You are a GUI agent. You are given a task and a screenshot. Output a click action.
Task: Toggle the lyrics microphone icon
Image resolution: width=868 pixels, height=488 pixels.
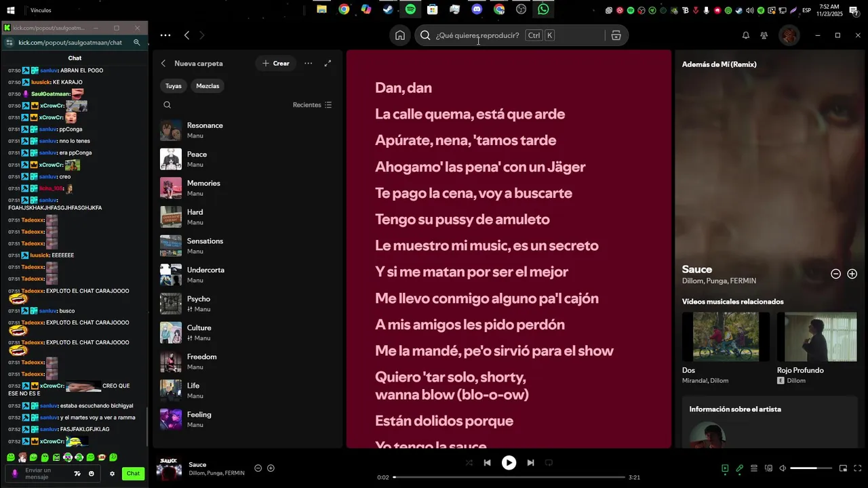coord(740,468)
